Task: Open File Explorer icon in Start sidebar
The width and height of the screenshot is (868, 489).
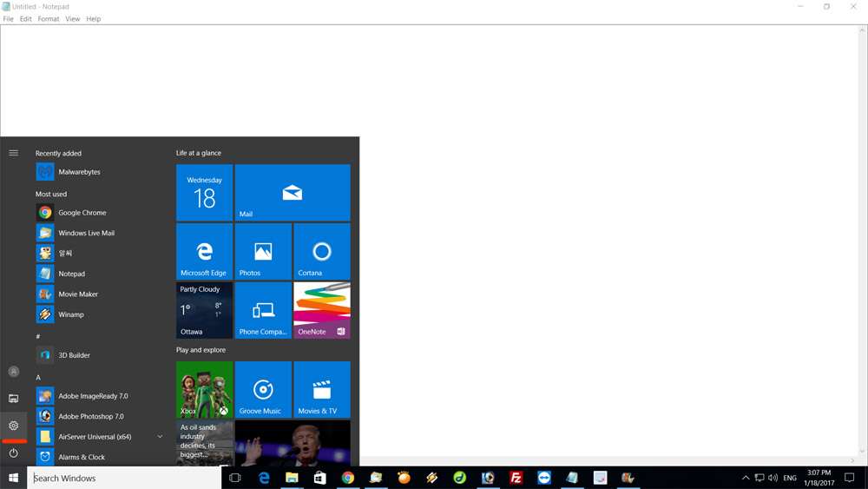Action: (x=13, y=398)
